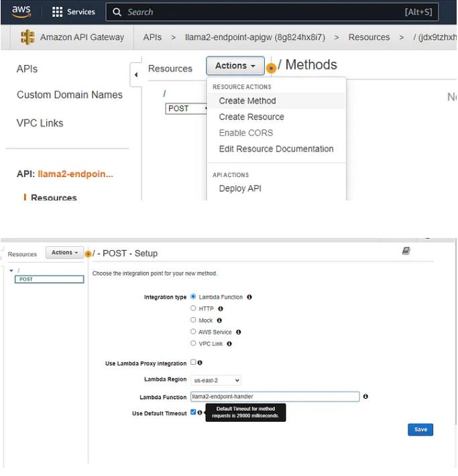Click info icon next to VPC Link option

pyautogui.click(x=229, y=344)
